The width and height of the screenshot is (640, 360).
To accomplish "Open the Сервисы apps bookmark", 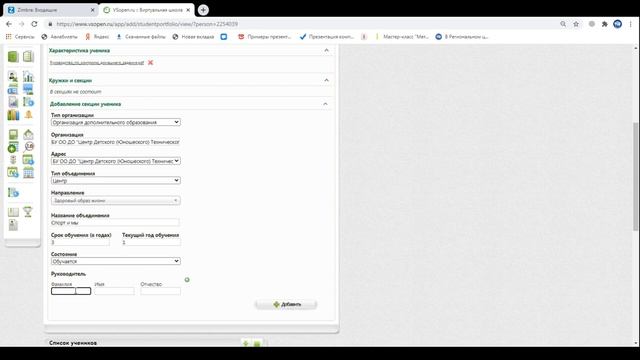I will click(20, 37).
